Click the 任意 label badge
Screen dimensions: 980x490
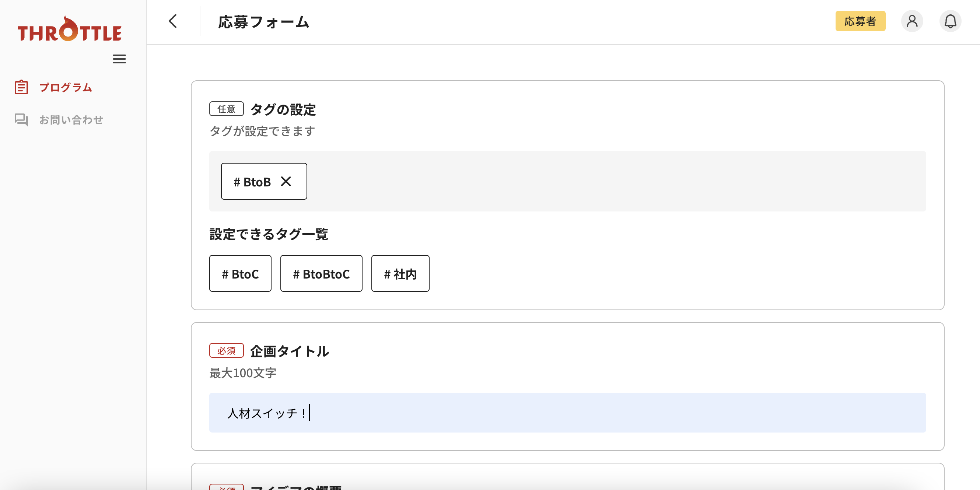(x=226, y=109)
